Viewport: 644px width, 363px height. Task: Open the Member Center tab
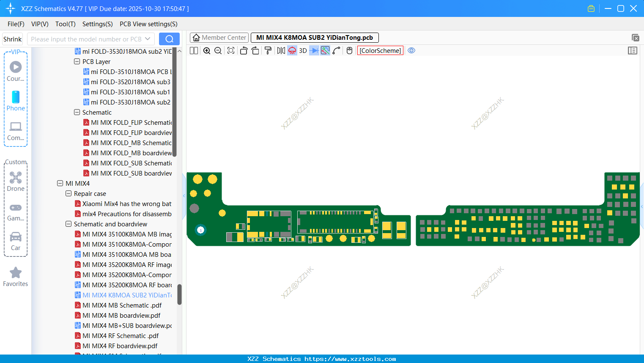219,38
